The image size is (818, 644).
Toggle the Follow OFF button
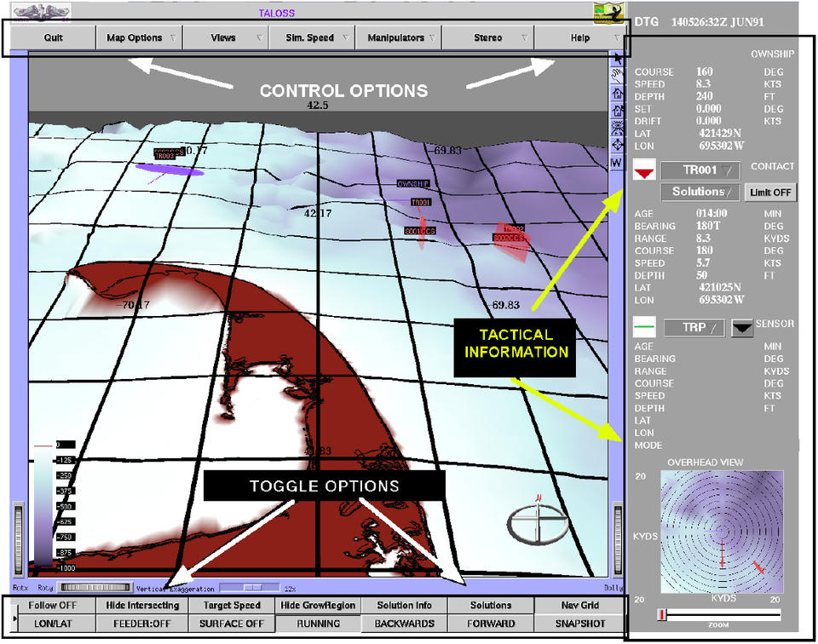tap(54, 606)
